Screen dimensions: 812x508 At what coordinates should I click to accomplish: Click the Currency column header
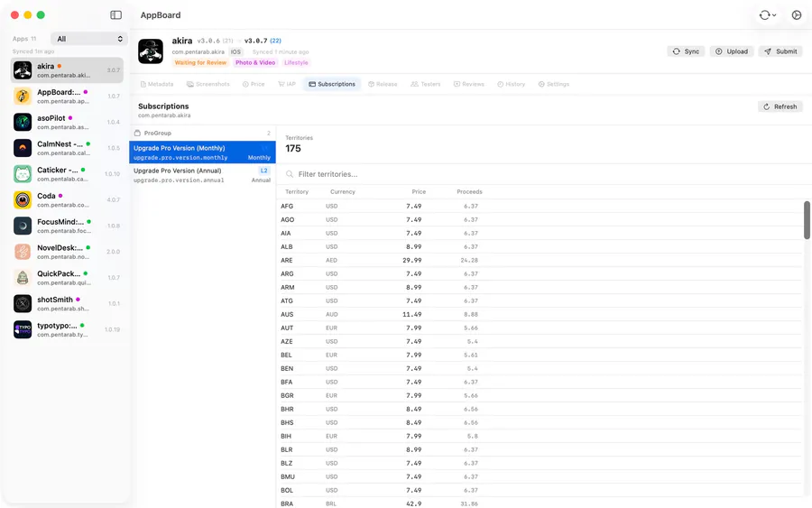click(343, 191)
